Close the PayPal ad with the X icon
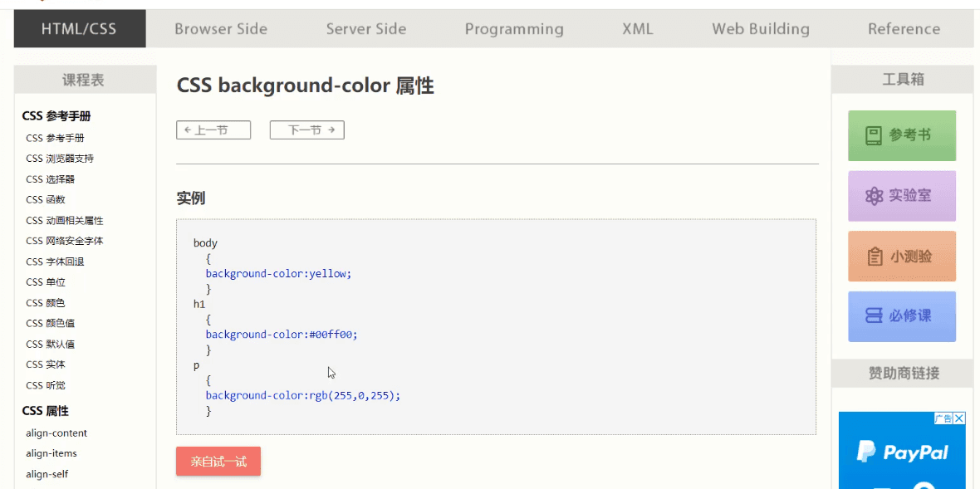 pyautogui.click(x=958, y=418)
